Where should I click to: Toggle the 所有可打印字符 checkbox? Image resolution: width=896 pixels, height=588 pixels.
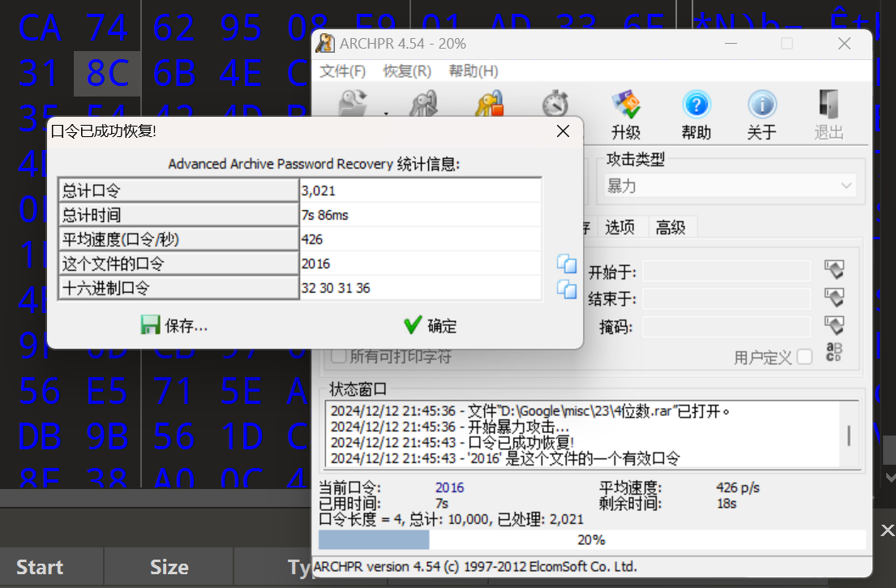[x=338, y=356]
